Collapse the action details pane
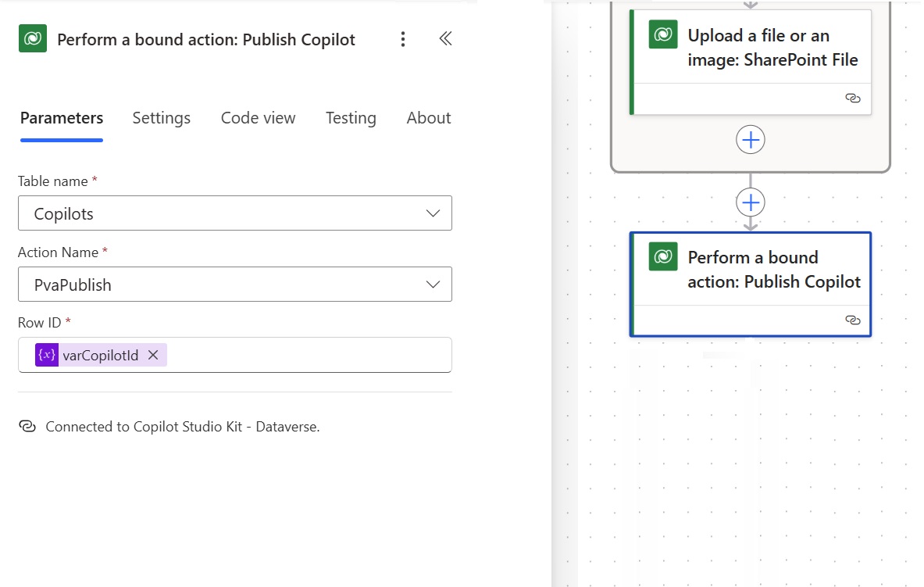This screenshot has width=924, height=587. tap(445, 38)
